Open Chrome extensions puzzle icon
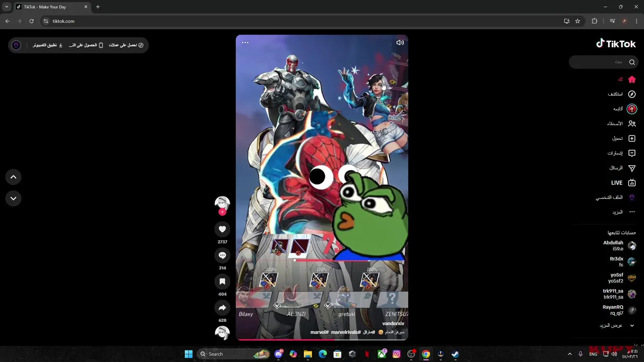The width and height of the screenshot is (644, 362). (x=595, y=21)
